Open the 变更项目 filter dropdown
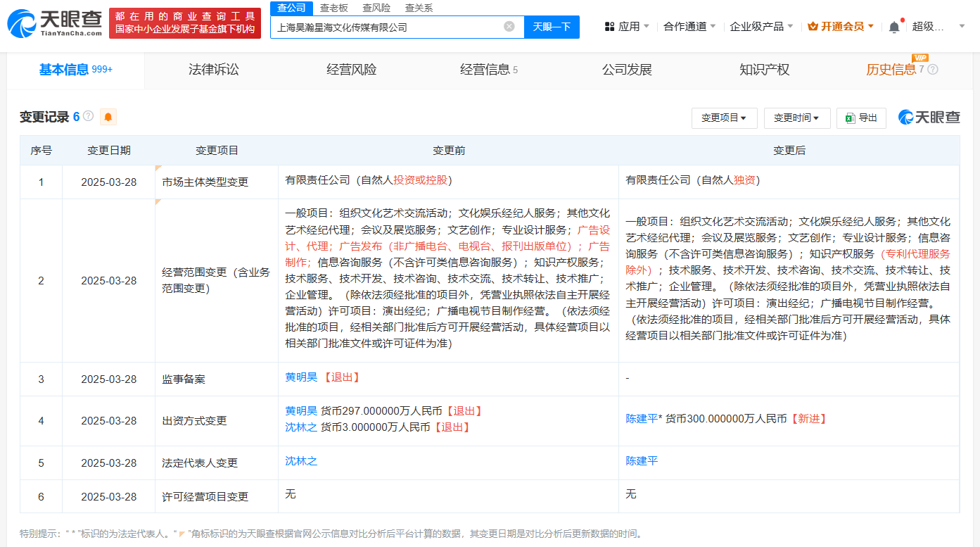 coord(724,118)
